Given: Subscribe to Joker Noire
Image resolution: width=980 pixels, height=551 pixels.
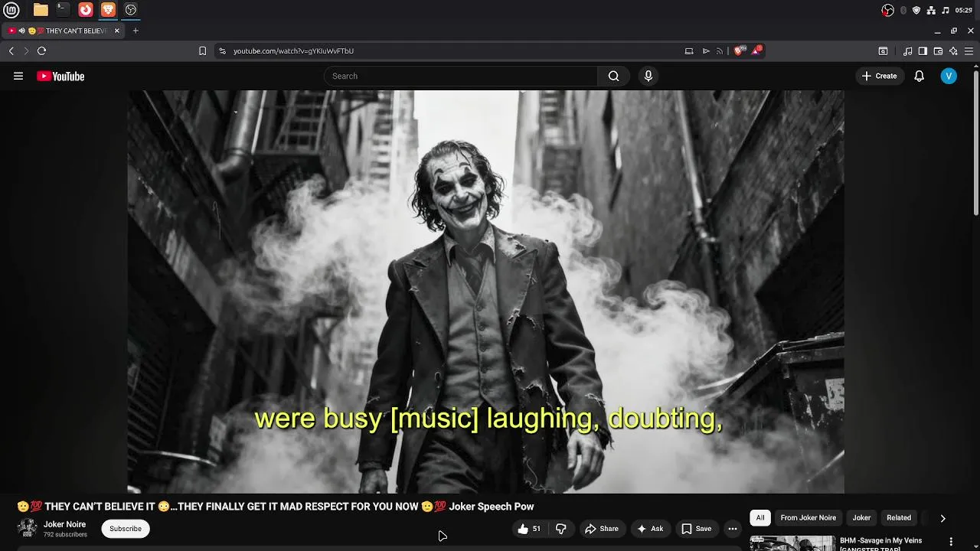Looking at the screenshot, I should [x=126, y=529].
